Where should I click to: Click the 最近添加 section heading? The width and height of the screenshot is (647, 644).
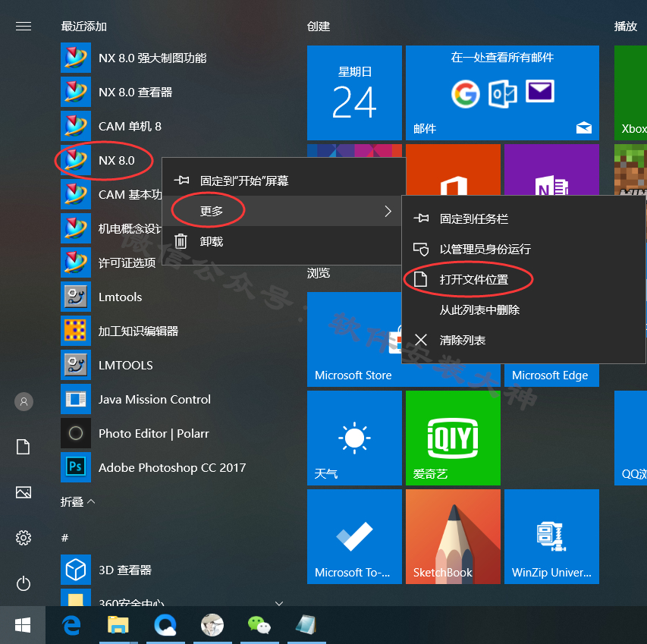[x=83, y=27]
